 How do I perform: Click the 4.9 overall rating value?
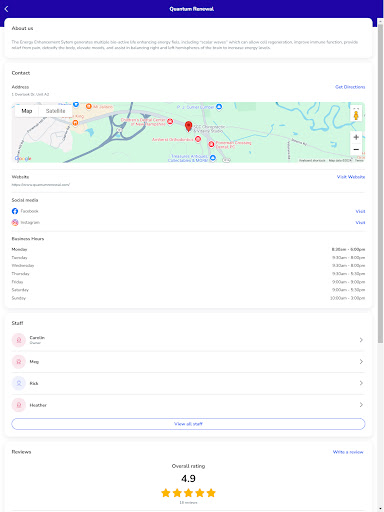[188, 479]
